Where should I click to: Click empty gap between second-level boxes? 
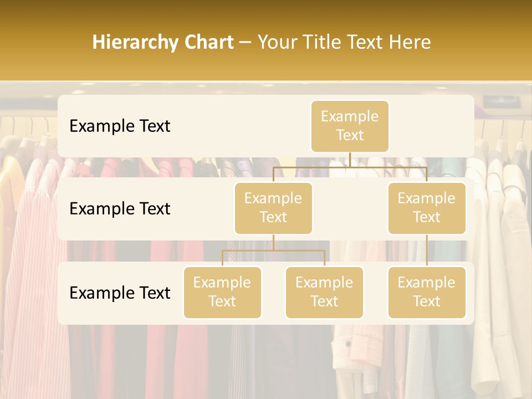(350, 208)
